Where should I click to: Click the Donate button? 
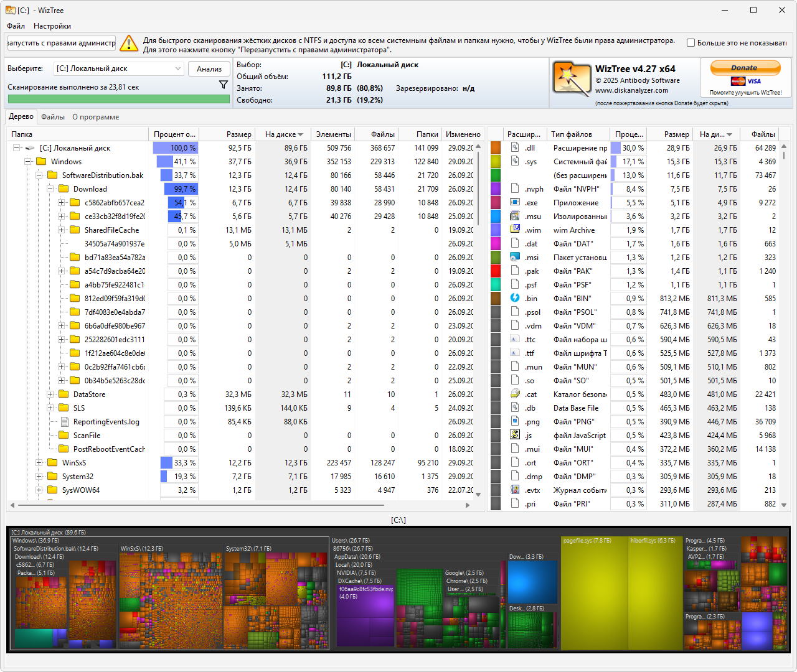point(745,68)
